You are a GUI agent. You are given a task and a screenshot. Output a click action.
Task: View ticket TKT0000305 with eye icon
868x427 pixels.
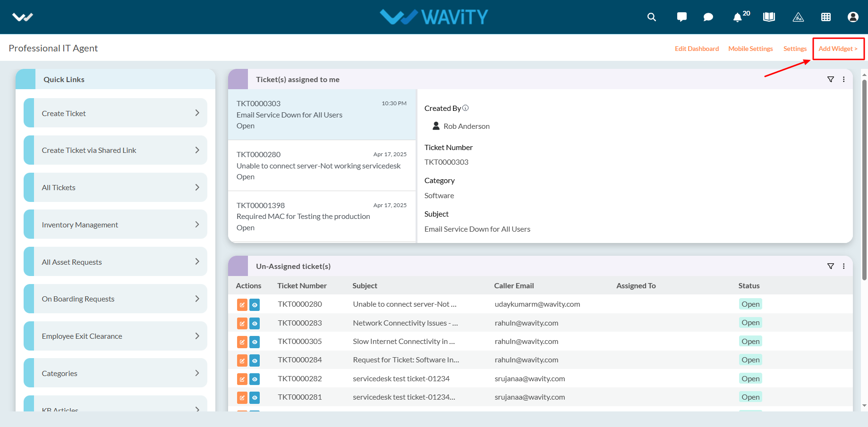pyautogui.click(x=255, y=342)
